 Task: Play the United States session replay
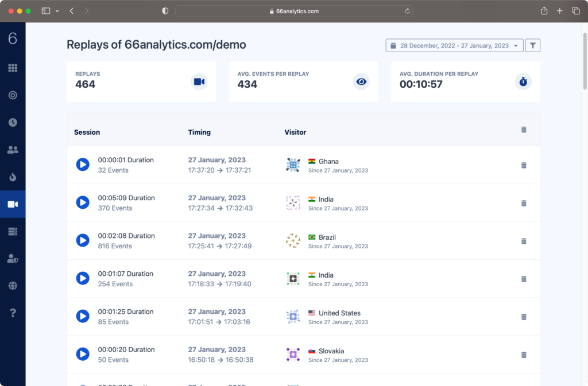tap(83, 316)
